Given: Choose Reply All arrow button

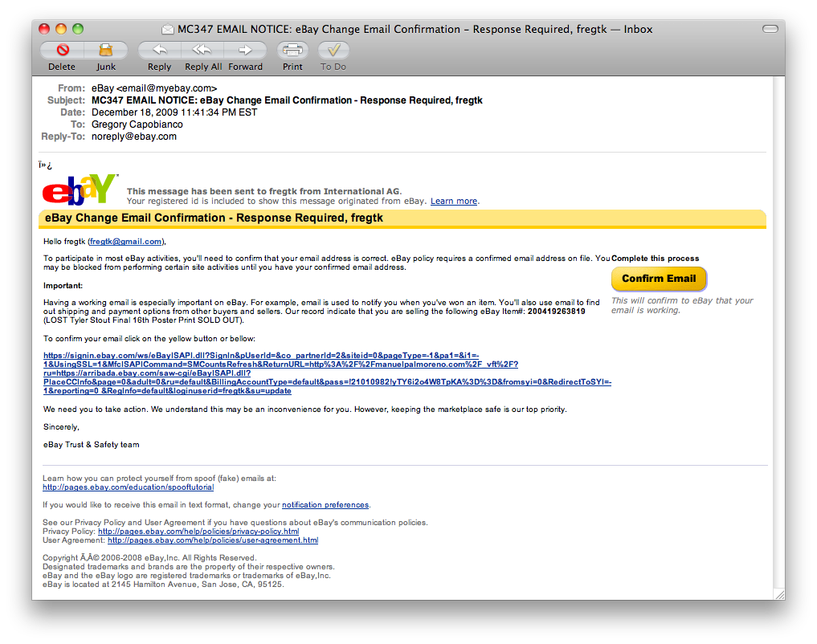Looking at the screenshot, I should (202, 50).
